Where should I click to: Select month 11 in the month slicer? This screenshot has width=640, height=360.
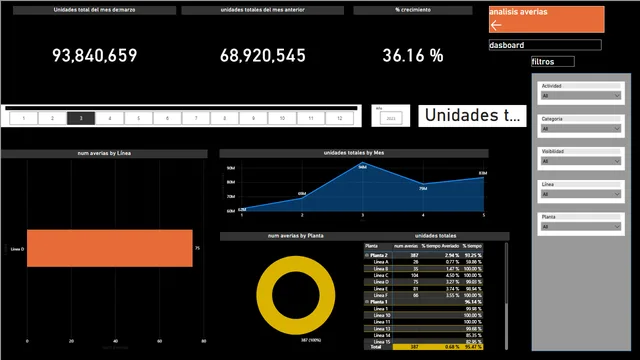click(311, 118)
